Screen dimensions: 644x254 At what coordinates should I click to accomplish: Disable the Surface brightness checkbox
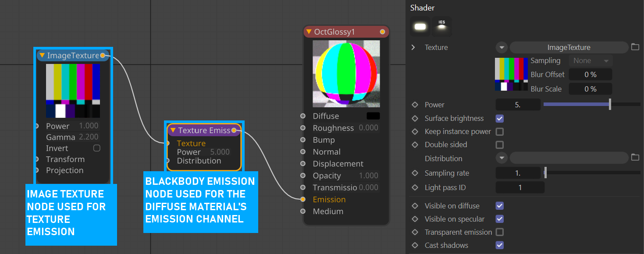pyautogui.click(x=499, y=118)
